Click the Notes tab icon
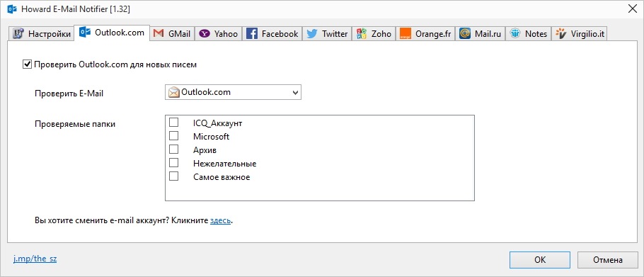The width and height of the screenshot is (644, 277). coord(515,34)
